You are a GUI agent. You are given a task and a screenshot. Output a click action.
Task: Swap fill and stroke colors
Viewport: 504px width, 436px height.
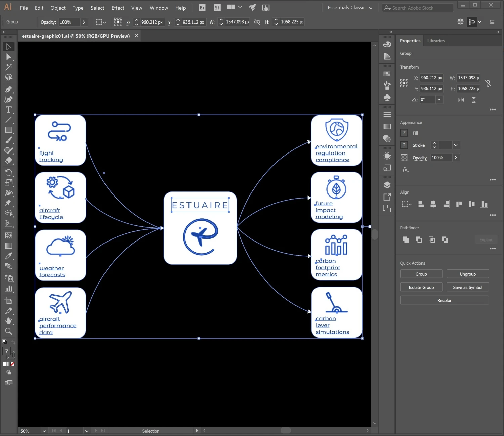coord(13,342)
